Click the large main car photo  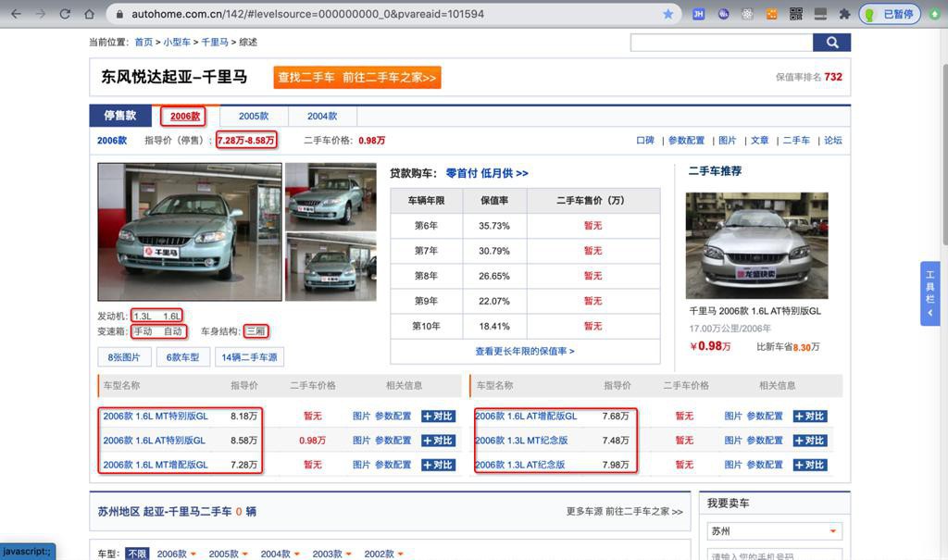point(190,231)
